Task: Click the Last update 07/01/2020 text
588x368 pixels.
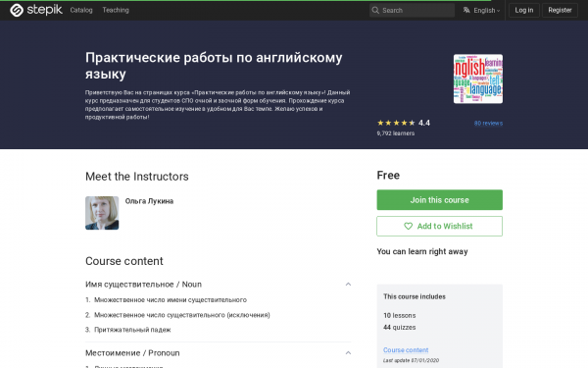Action: (411, 360)
